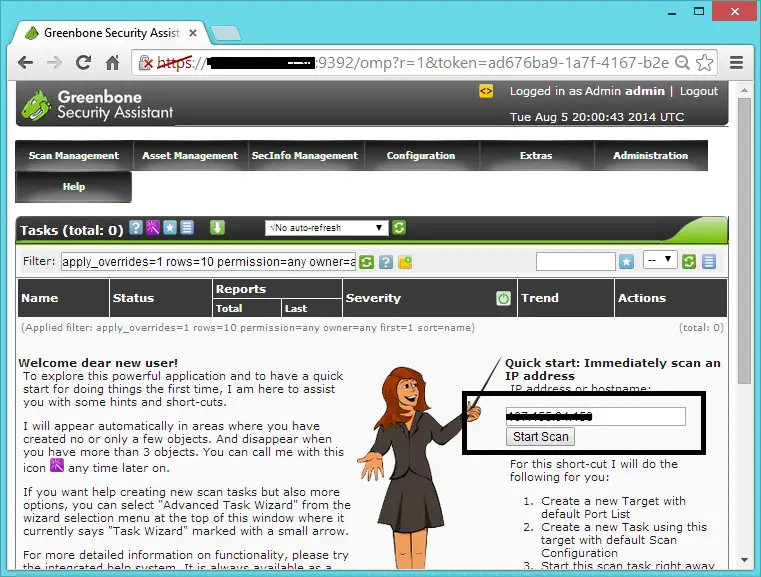Open Extras menu
The height and width of the screenshot is (577, 761).
point(536,156)
